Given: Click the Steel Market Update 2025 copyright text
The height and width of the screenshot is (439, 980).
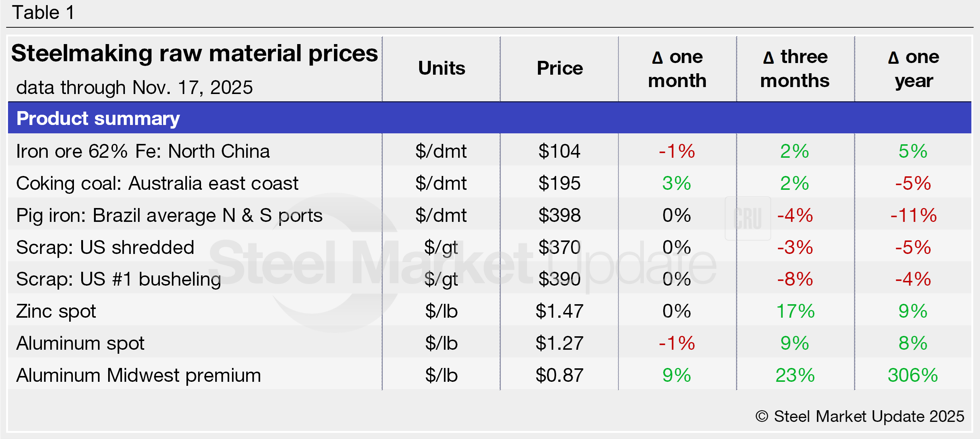Looking at the screenshot, I should click(859, 416).
